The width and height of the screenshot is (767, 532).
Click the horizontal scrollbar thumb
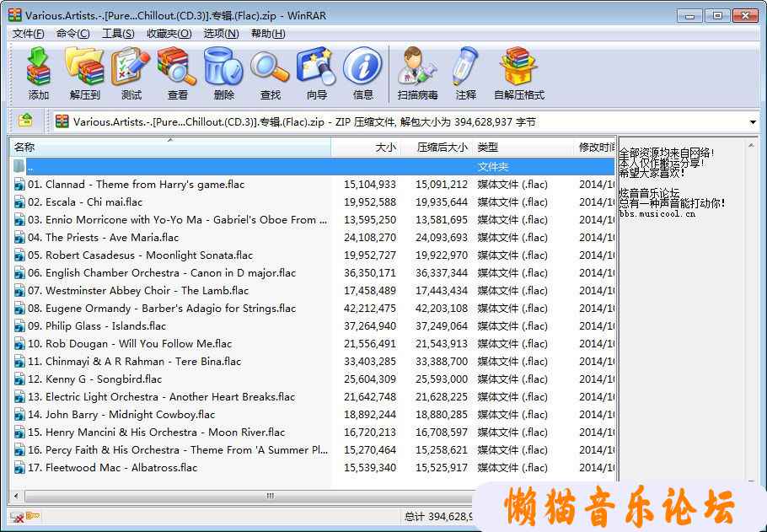270,496
